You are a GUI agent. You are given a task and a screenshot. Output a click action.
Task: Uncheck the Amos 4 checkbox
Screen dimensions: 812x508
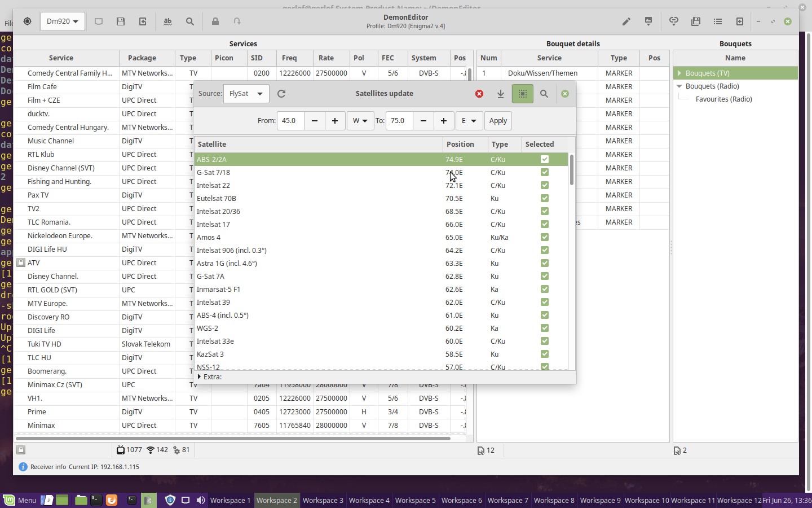(545, 237)
